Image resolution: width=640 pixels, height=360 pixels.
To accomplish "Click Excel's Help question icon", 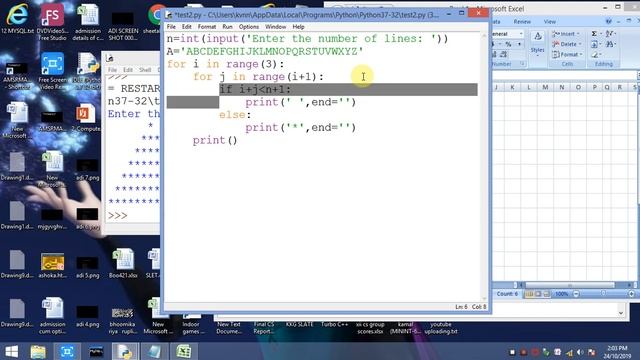I will 609,21.
